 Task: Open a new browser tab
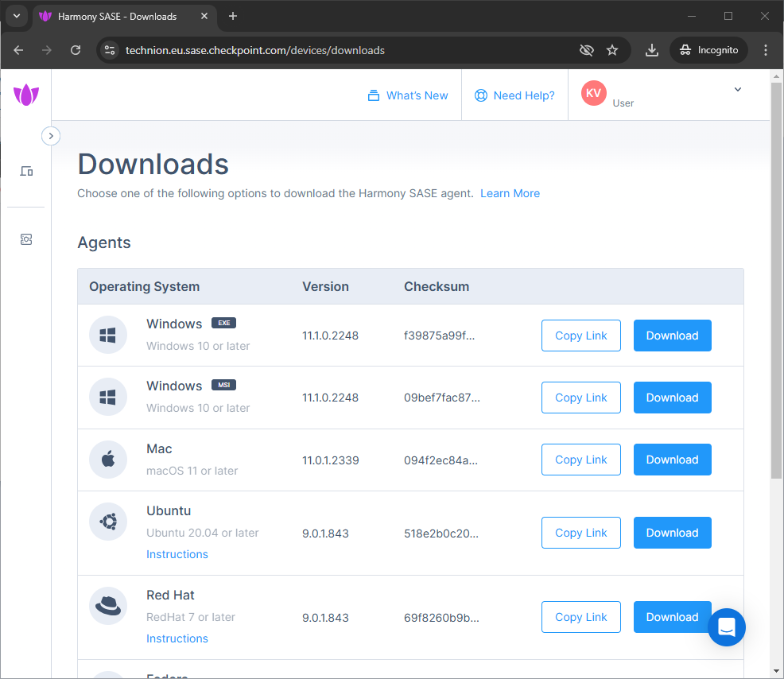click(x=232, y=16)
